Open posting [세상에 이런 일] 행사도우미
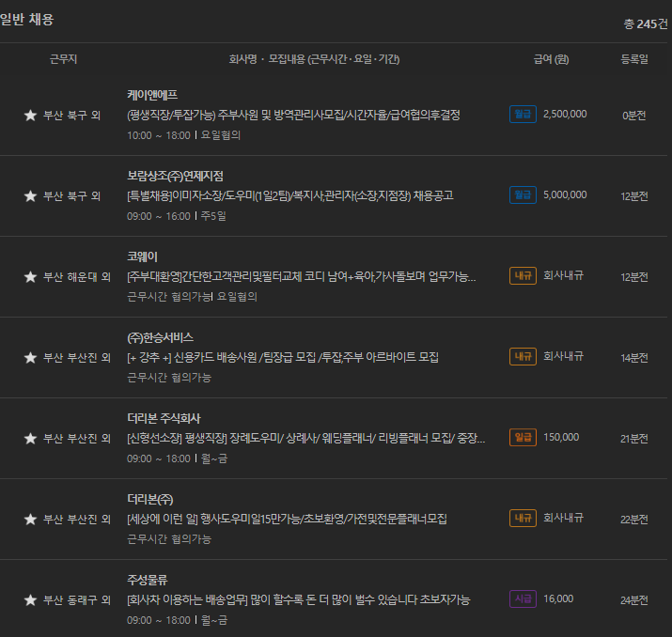This screenshot has height=637, width=672. [288, 520]
